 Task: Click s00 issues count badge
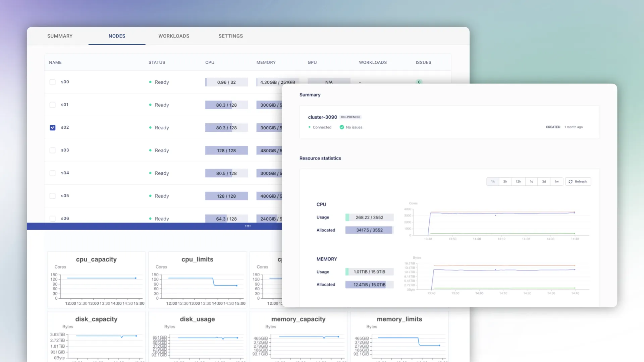(419, 82)
